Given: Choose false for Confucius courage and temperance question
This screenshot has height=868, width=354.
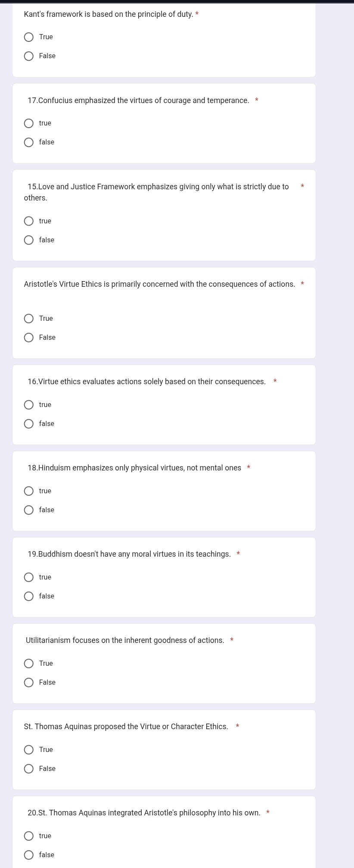Looking at the screenshot, I should coord(29,142).
